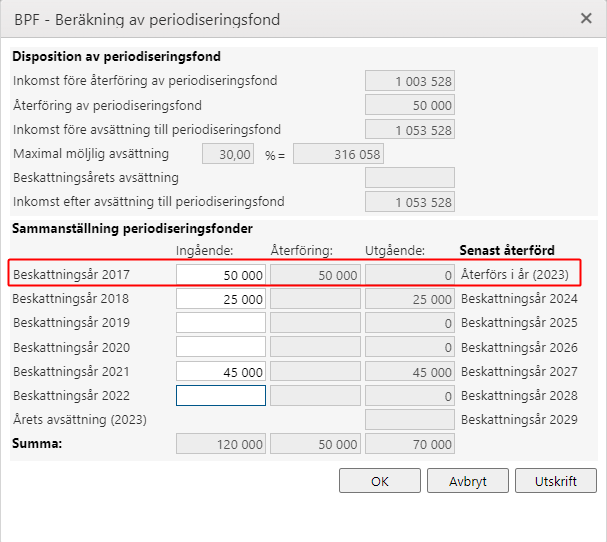The width and height of the screenshot is (607, 542).
Task: Click 'Ingående:' column header
Action: click(x=204, y=250)
